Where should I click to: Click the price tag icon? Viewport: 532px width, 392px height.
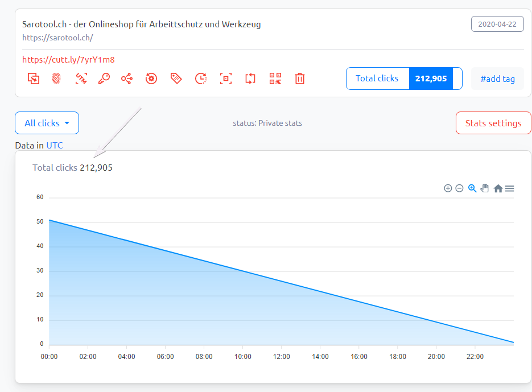pos(176,79)
